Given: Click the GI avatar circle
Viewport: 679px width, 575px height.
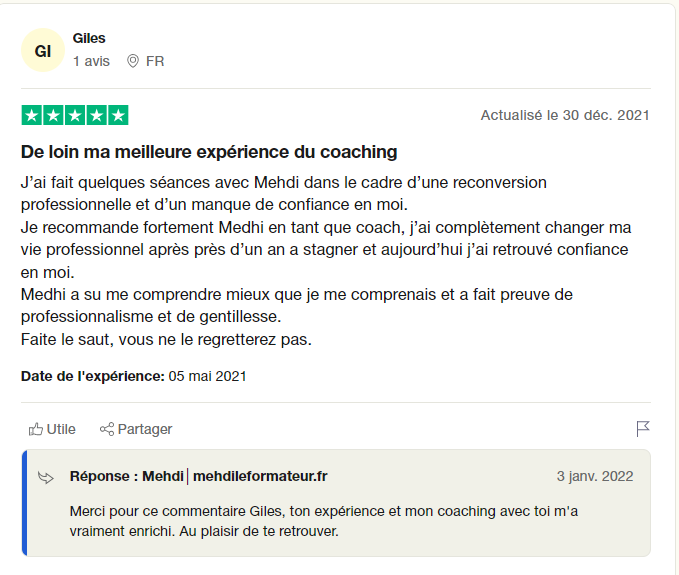Looking at the screenshot, I should (x=43, y=51).
